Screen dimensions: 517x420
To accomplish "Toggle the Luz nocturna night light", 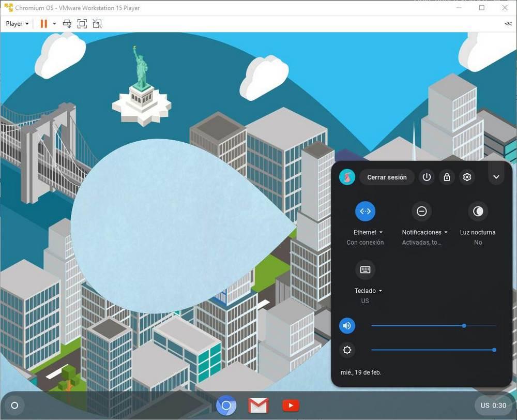I will 478,211.
